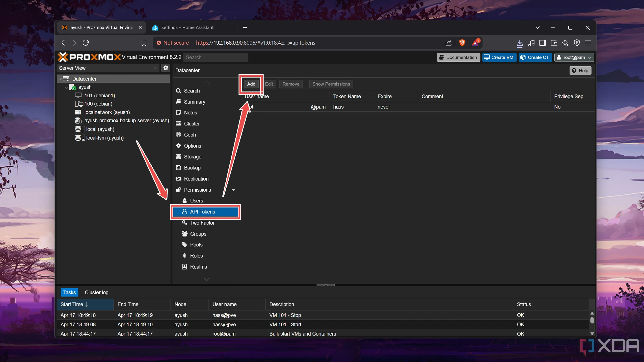Open the Summary menu item
Viewport: 644px width, 362px height.
pyautogui.click(x=206, y=102)
